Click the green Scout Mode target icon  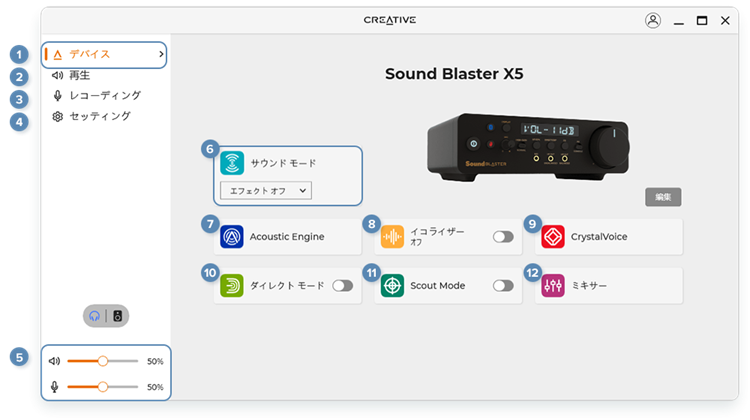pos(392,286)
